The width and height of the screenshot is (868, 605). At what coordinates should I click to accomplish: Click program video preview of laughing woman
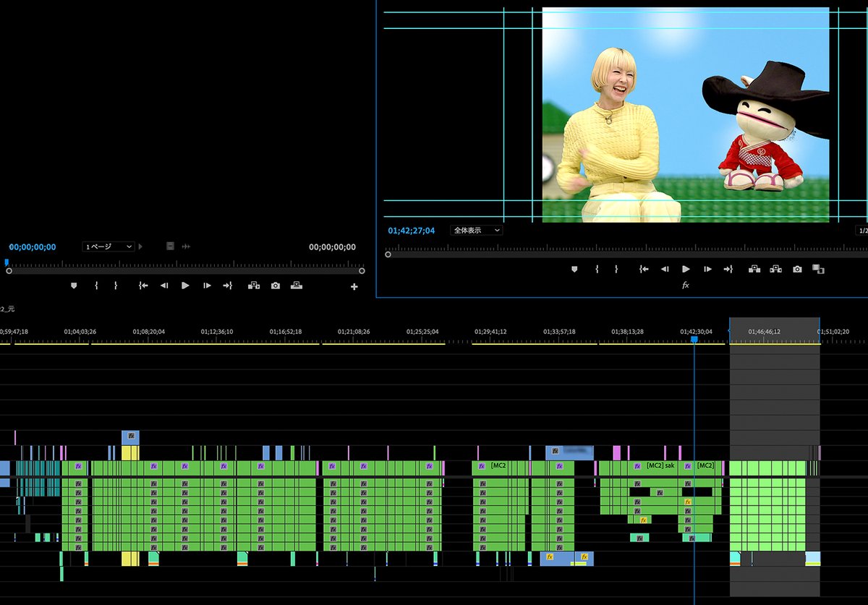(x=685, y=114)
